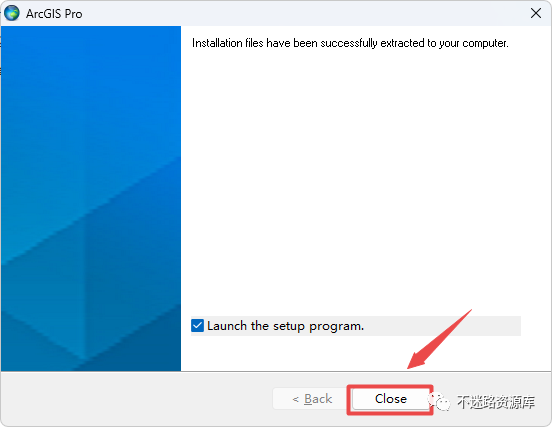
Task: Click the Close button to finish extraction
Action: pos(390,399)
